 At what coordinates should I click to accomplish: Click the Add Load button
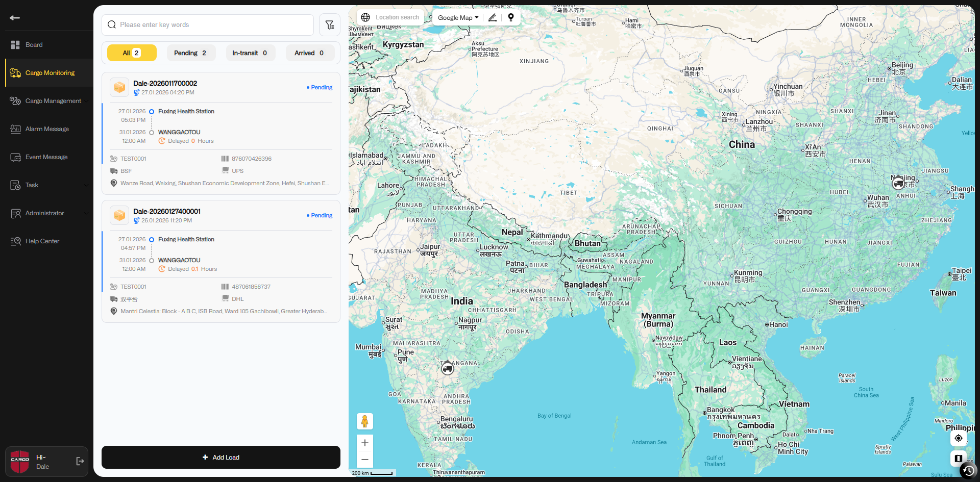(x=220, y=457)
